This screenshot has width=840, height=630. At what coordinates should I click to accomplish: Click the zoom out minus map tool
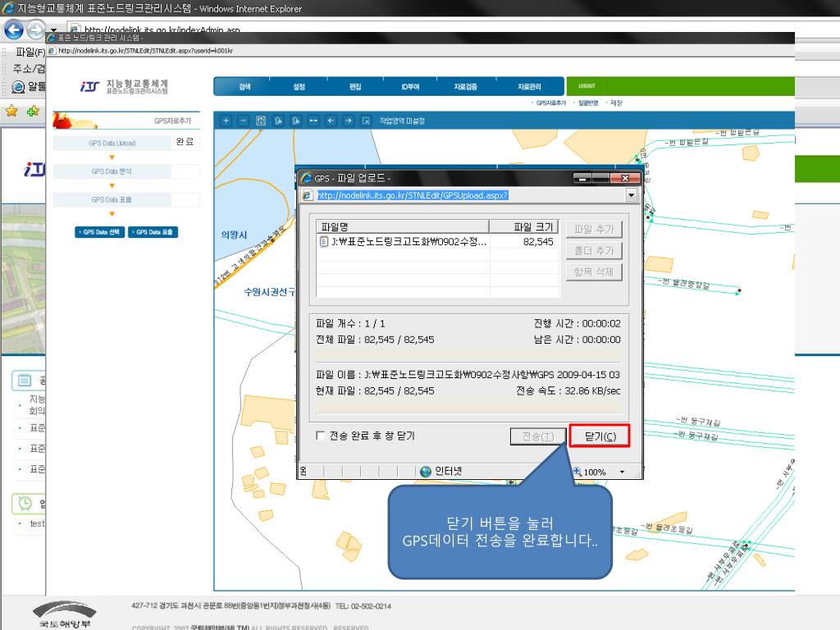[x=243, y=121]
